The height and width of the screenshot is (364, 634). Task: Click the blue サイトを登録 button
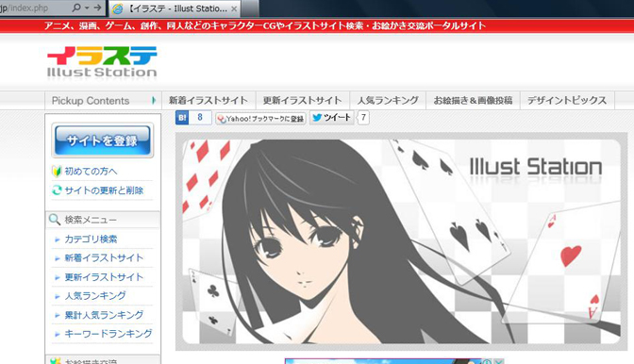103,141
